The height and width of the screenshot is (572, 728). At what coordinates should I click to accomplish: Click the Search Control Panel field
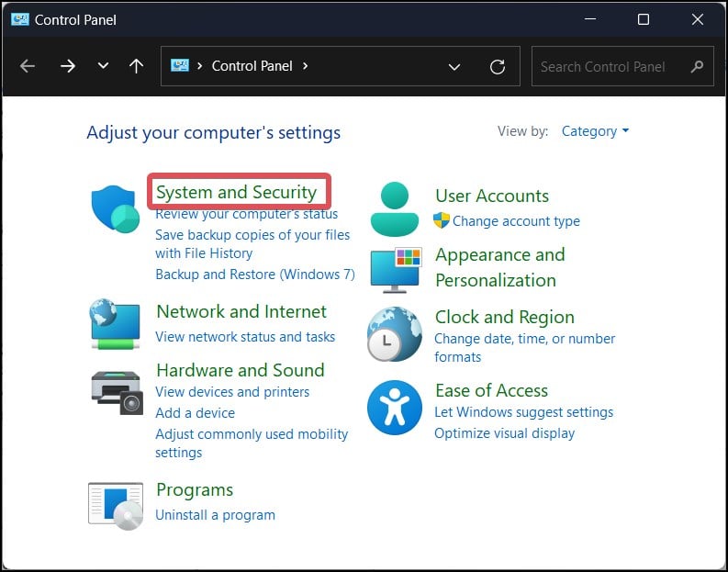[x=610, y=66]
